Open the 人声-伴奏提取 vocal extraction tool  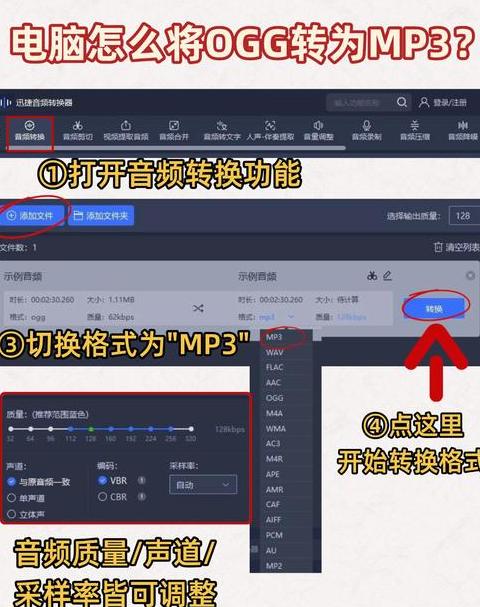[270, 130]
